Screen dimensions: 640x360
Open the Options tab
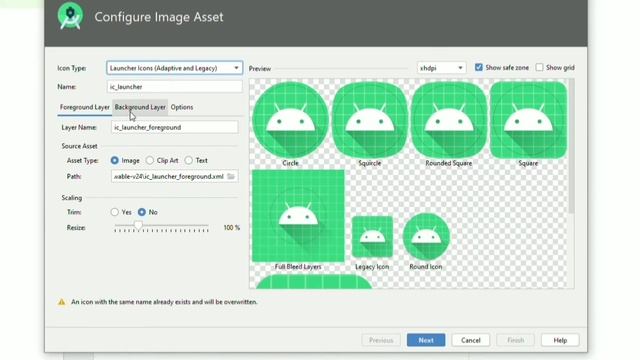point(182,107)
